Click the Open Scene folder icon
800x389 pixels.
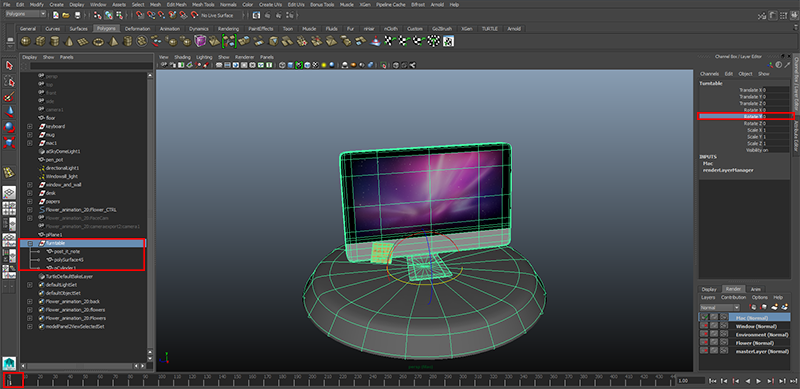coord(66,15)
